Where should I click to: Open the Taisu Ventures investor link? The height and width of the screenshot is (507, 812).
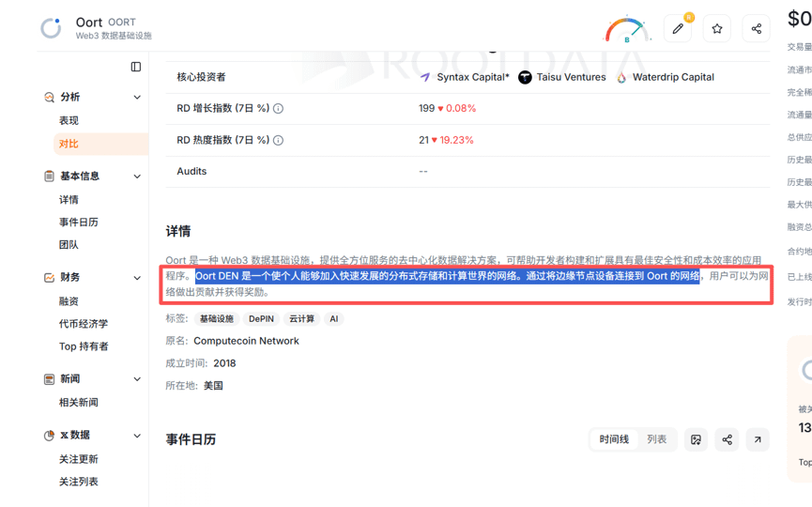pyautogui.click(x=571, y=77)
